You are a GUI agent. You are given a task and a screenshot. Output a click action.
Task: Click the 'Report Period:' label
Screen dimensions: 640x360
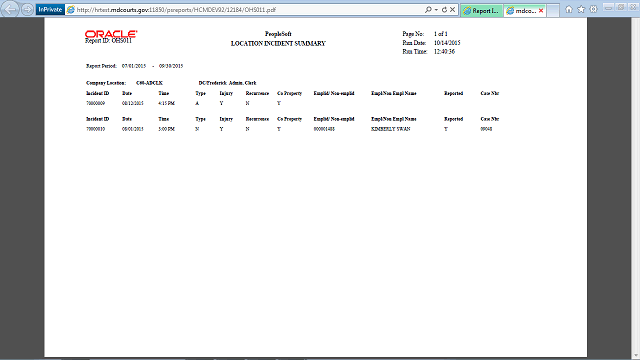pyautogui.click(x=101, y=66)
